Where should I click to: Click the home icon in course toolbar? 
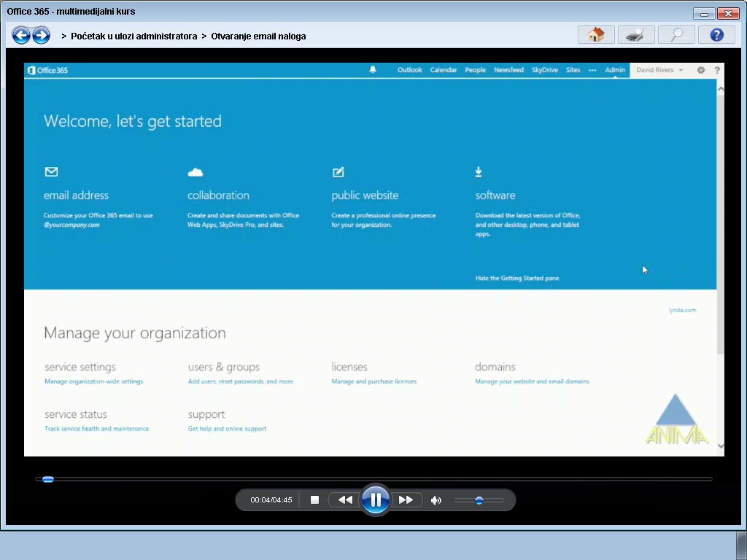pos(596,34)
